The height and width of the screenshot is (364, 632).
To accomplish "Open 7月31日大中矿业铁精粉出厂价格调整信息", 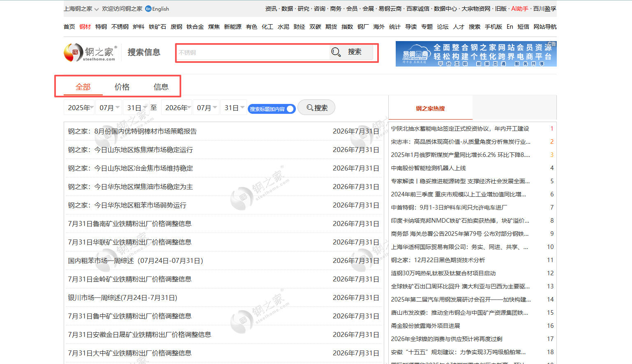I will 130,353.
